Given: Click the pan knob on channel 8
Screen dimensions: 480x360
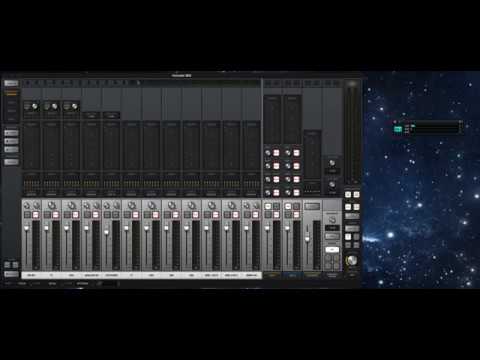Looking at the screenshot, I should tap(171, 205).
